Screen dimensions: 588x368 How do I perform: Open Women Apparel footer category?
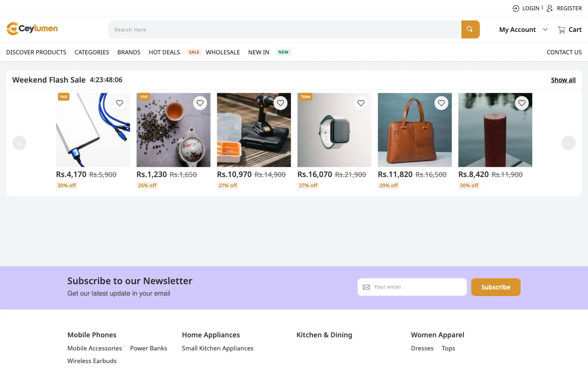pos(437,335)
